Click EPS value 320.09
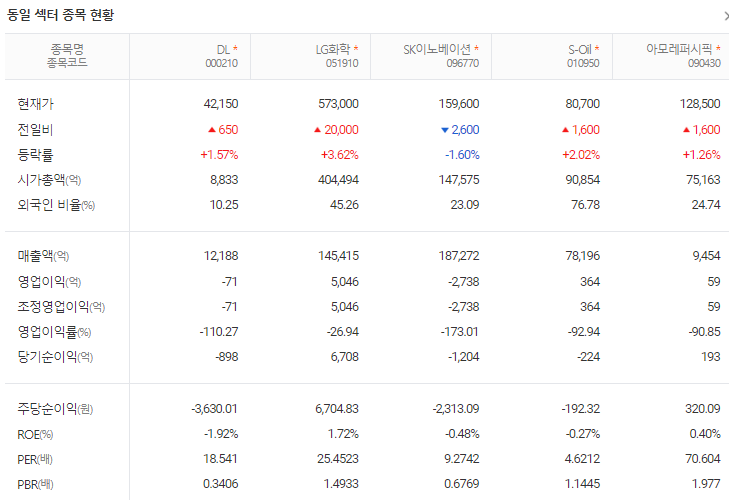729x500 pixels. 702,409
